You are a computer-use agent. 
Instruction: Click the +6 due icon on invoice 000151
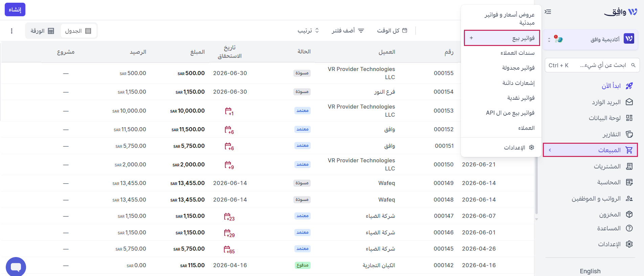click(x=229, y=146)
